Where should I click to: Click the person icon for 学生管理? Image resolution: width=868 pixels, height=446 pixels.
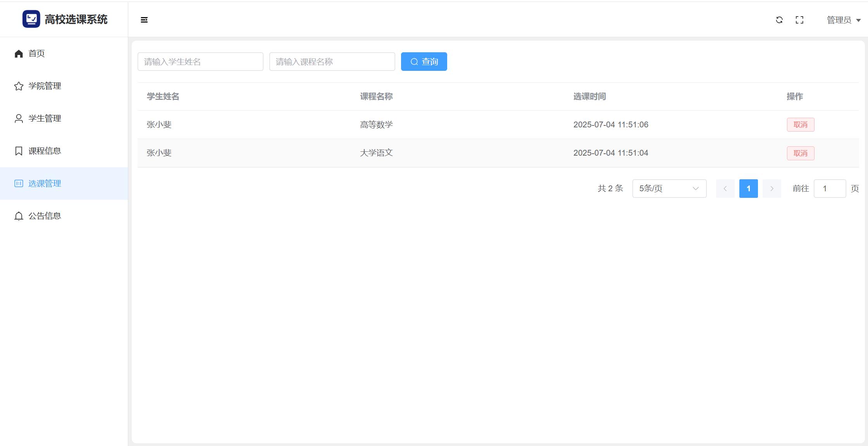(x=19, y=118)
